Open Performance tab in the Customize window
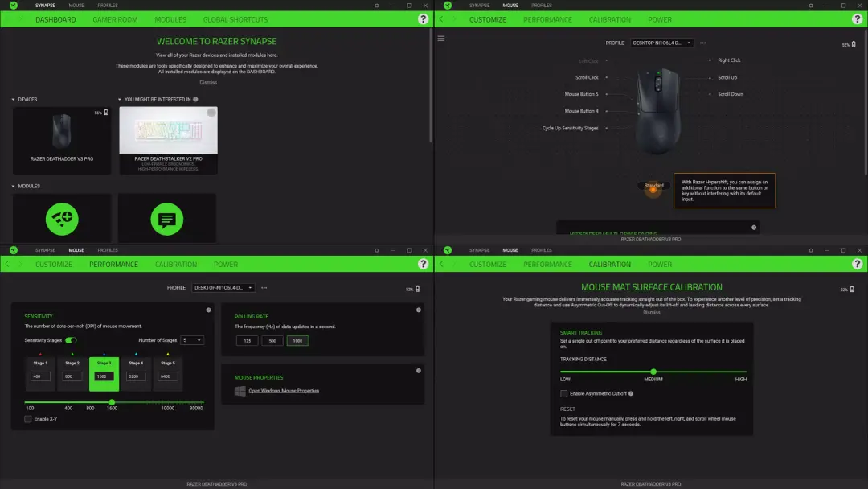Image resolution: width=868 pixels, height=489 pixels. pos(547,19)
